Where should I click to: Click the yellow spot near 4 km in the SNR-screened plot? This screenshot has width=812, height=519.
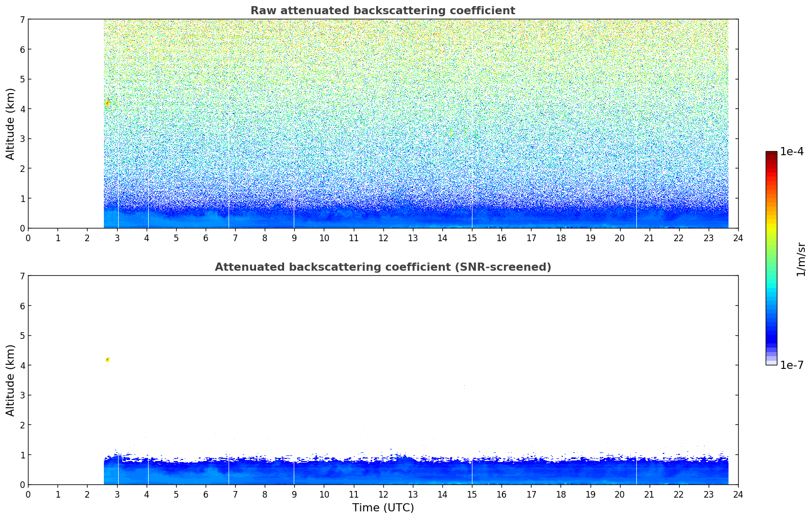[x=107, y=360]
